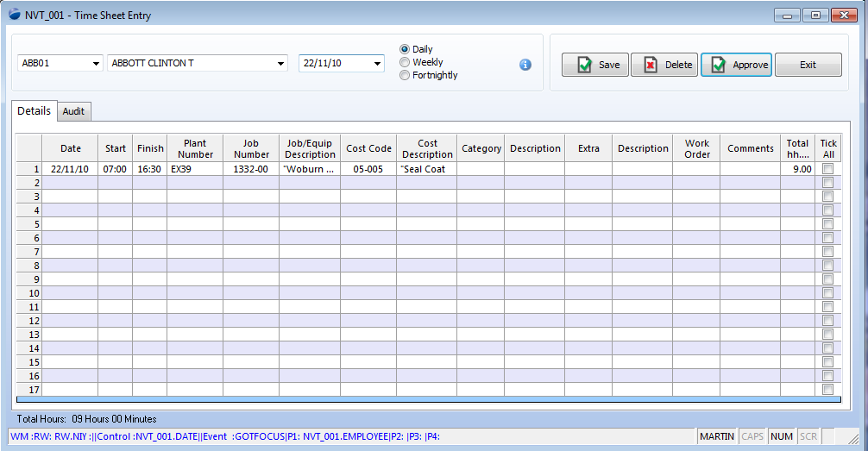Viewport: 868px width, 451px height.
Task: Open the ABBOTT CLINTON T name dropdown
Action: click(280, 64)
